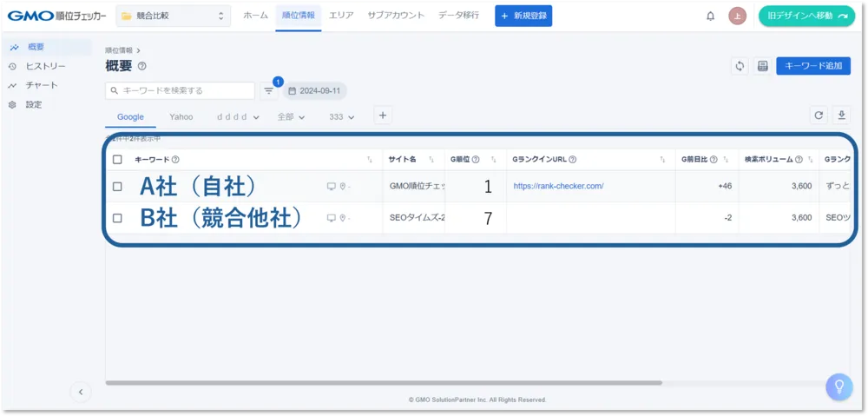Sort by GランクインURL column arrows
The image size is (868, 416).
click(662, 160)
